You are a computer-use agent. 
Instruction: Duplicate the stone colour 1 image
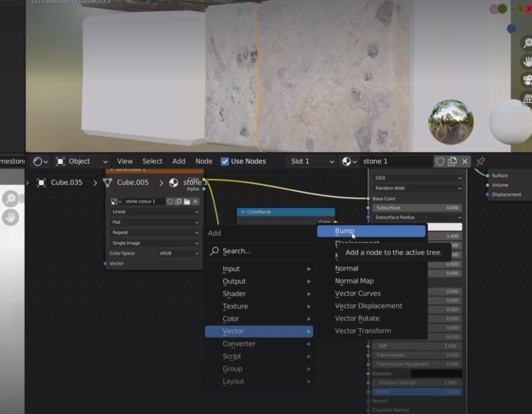click(179, 201)
